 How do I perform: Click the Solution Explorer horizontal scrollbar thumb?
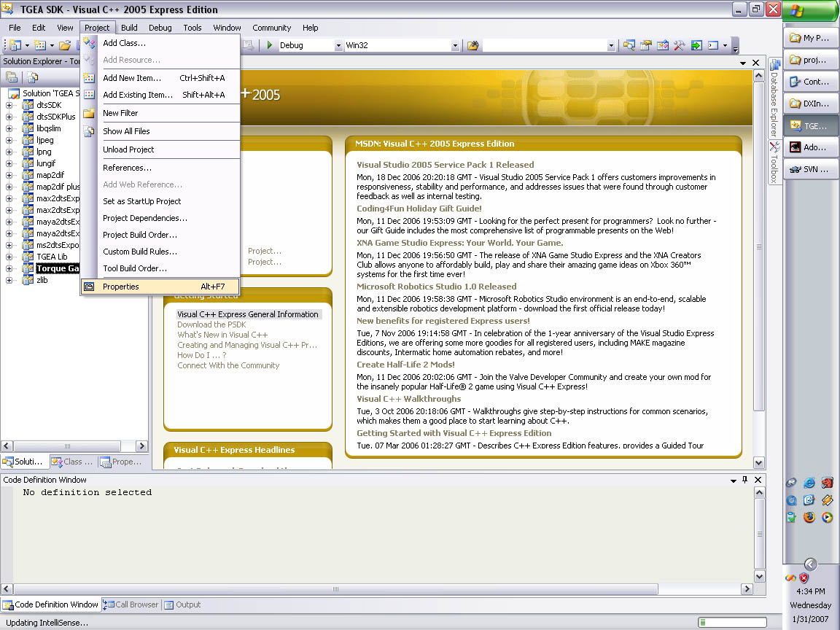coord(67,446)
